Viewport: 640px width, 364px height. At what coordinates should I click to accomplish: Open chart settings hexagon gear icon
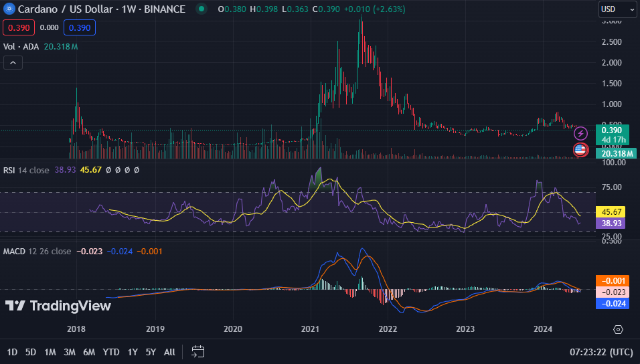pos(618,329)
